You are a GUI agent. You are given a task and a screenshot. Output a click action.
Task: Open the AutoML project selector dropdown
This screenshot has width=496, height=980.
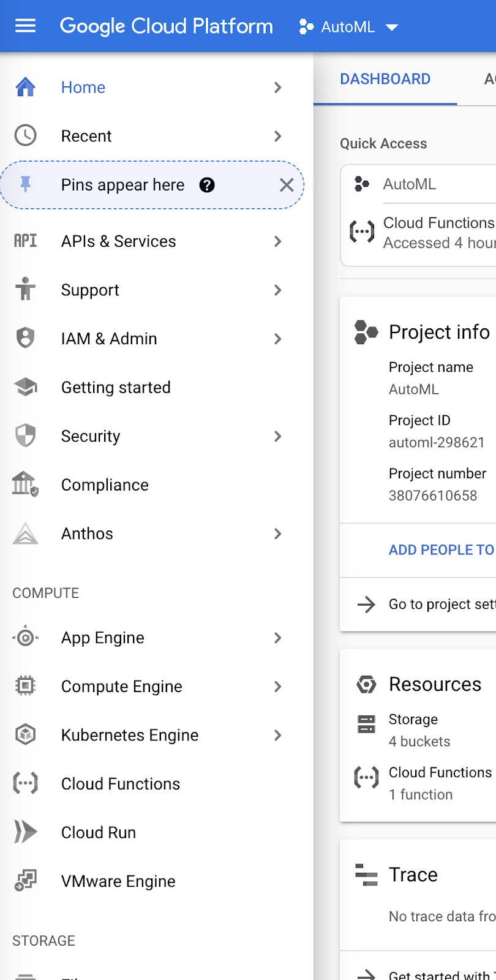pos(348,26)
